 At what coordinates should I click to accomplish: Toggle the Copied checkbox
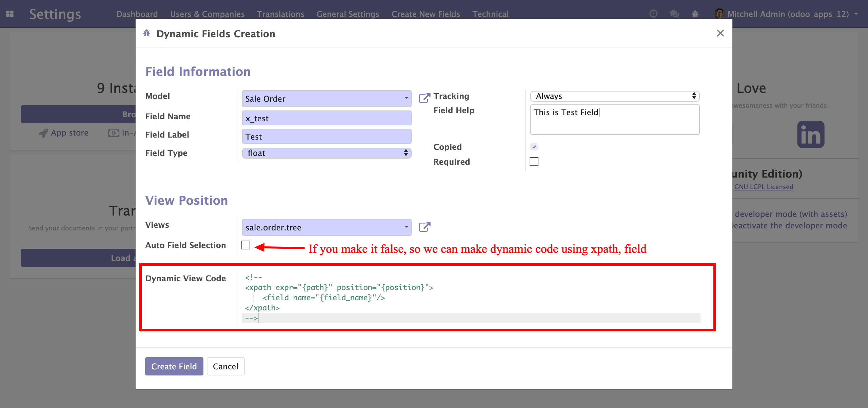pyautogui.click(x=534, y=147)
